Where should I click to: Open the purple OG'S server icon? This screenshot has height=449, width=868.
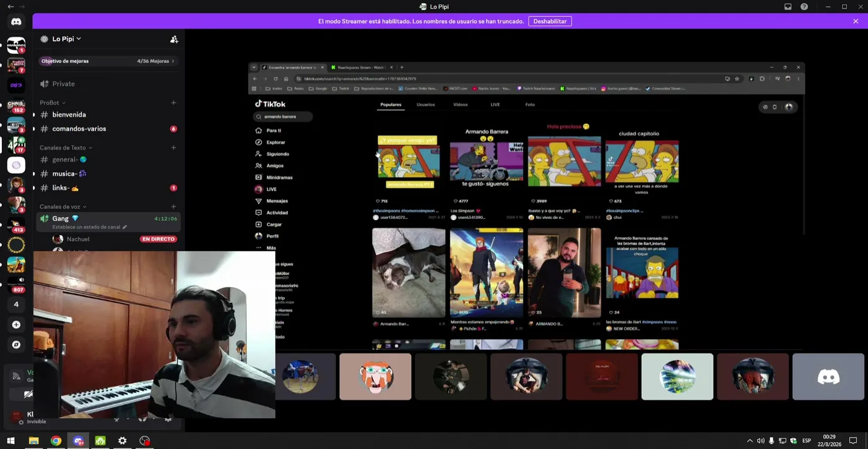click(x=16, y=85)
